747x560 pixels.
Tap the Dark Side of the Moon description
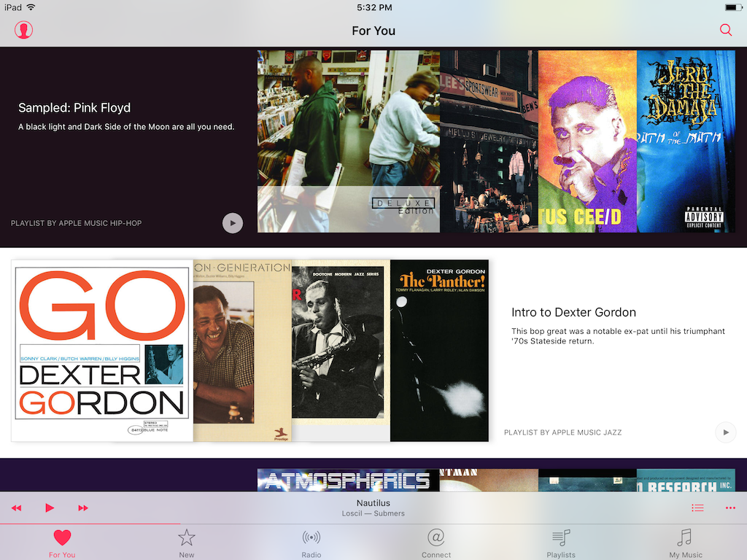[126, 127]
